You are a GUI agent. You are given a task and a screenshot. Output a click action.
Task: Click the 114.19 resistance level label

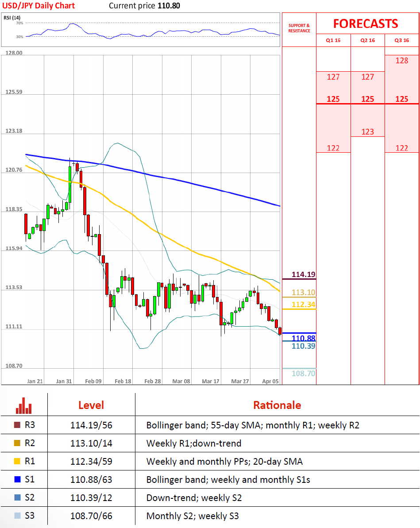[x=303, y=275]
